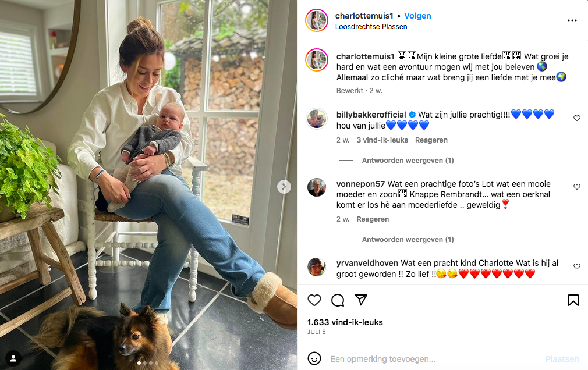Open the three-dots more options menu

point(572,20)
